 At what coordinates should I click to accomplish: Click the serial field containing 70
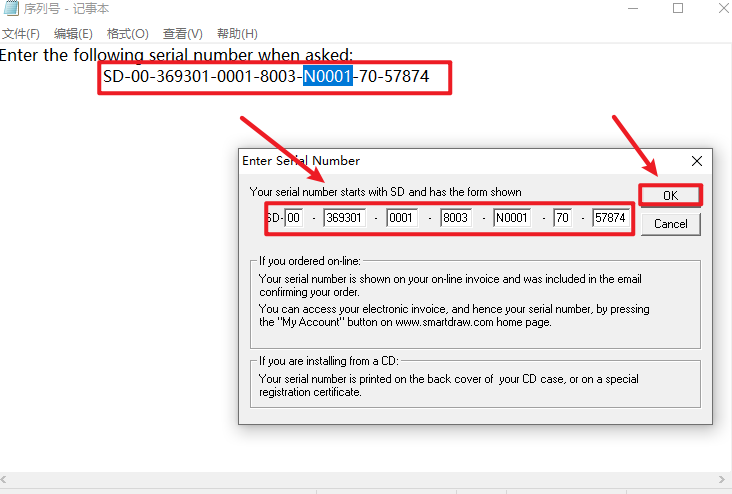pos(562,218)
